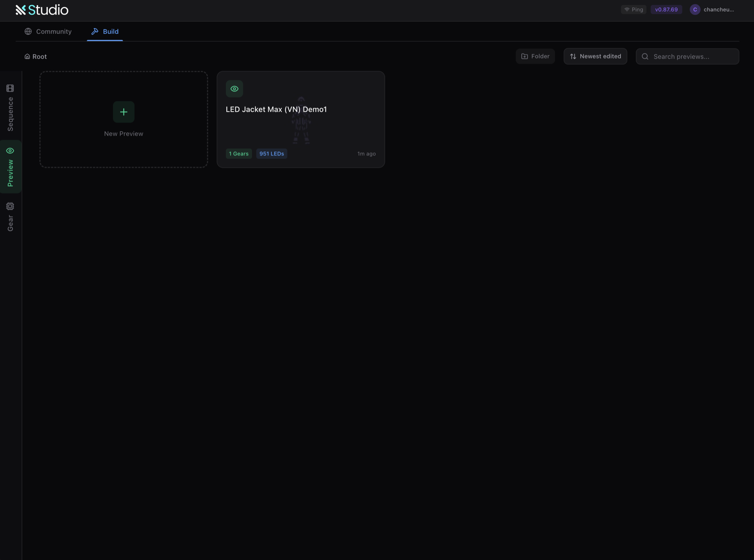Select the Preview sidebar section
Screen dimensions: 754x560
(x=10, y=166)
